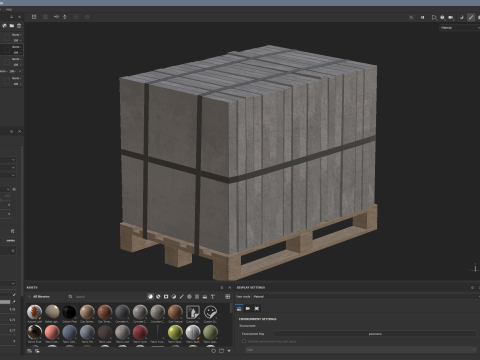Open first dropdown in properties panel
This screenshot has height=360, width=480.
8,160
